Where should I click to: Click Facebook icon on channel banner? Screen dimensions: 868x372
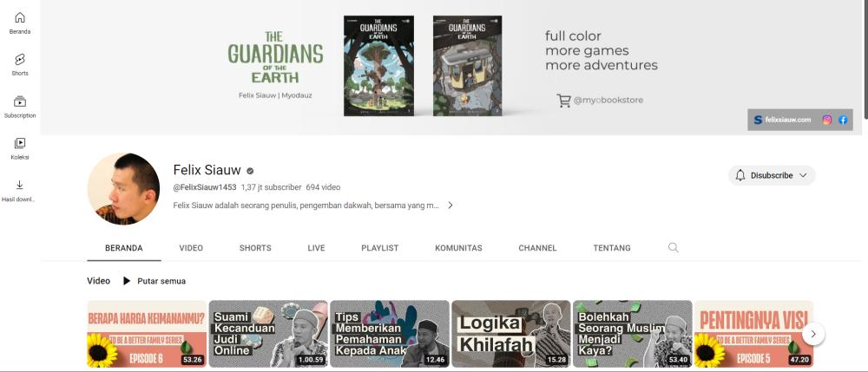pos(843,120)
